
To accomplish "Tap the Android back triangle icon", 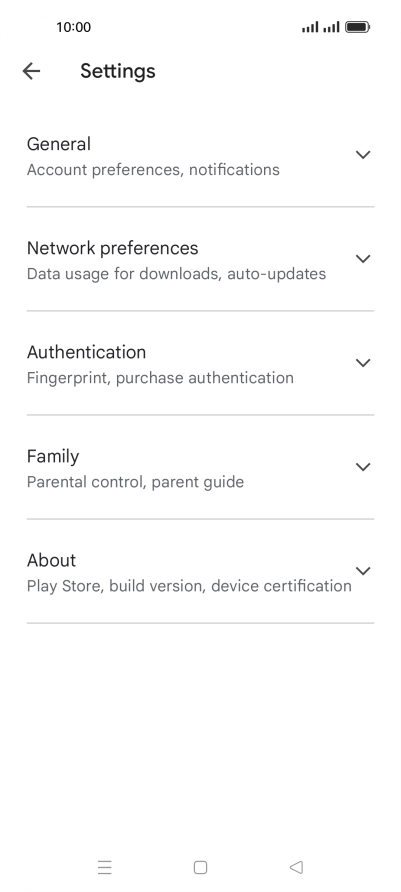I will (x=296, y=868).
